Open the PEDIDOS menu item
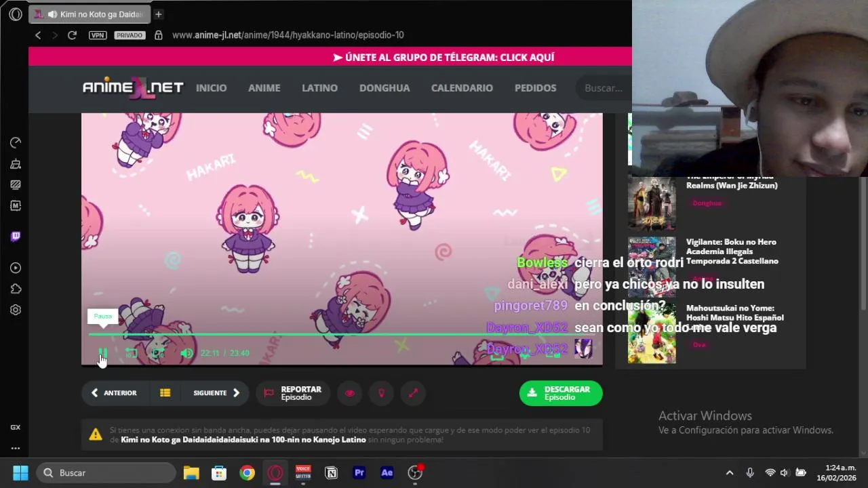The height and width of the screenshot is (488, 868). [535, 88]
